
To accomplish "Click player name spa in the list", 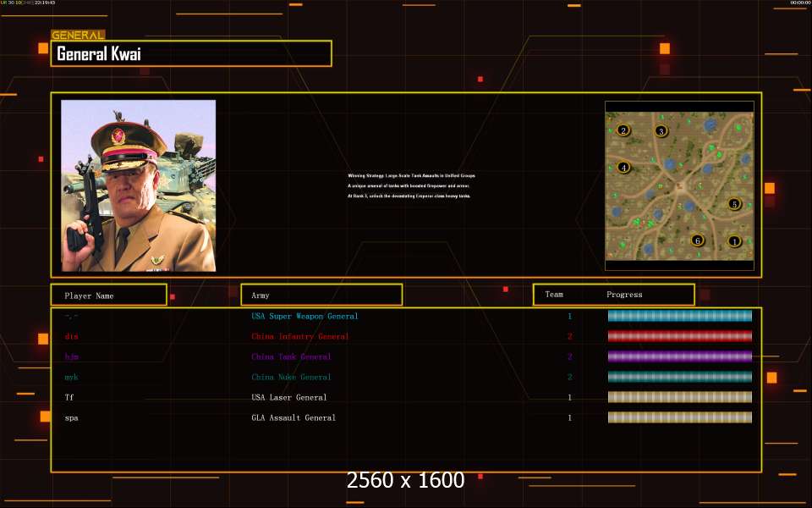I will pyautogui.click(x=70, y=417).
